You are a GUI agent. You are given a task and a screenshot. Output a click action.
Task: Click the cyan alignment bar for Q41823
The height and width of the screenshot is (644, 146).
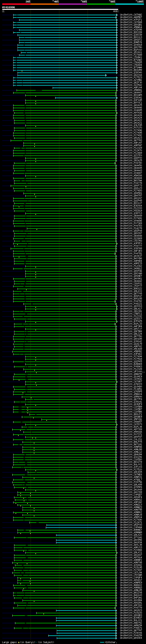86,610
